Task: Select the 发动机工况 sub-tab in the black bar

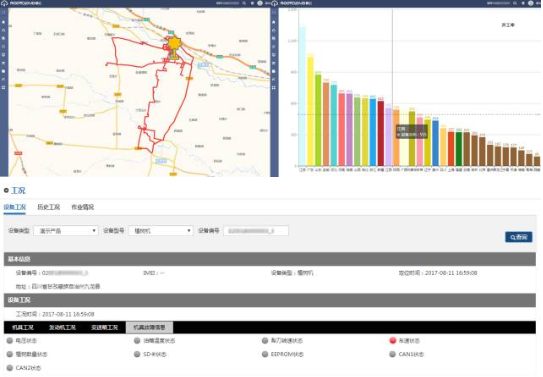Action: tap(62, 327)
